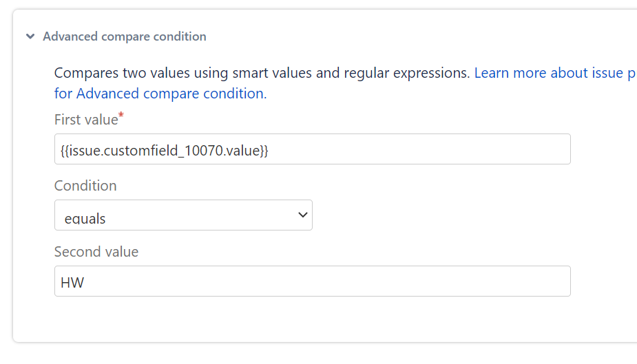Screen dimensions: 637x364
Task: Click the Condition label
Action: (85, 186)
